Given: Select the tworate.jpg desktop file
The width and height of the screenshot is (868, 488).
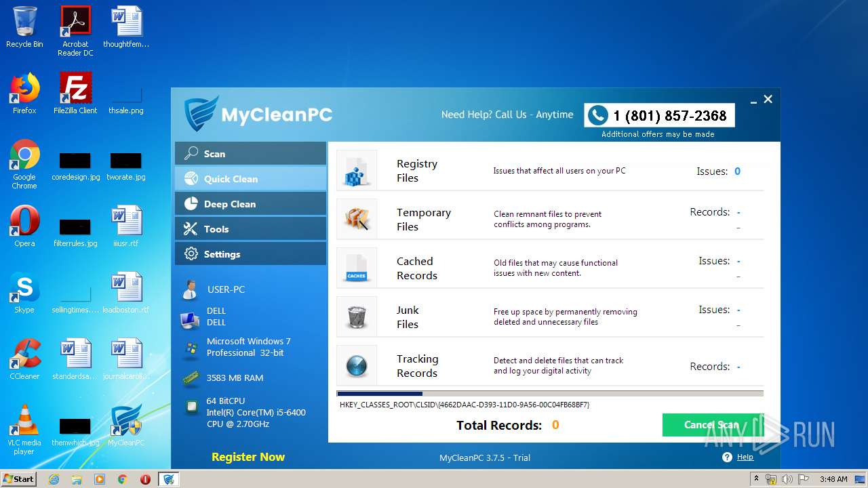Looking at the screenshot, I should coord(126,165).
